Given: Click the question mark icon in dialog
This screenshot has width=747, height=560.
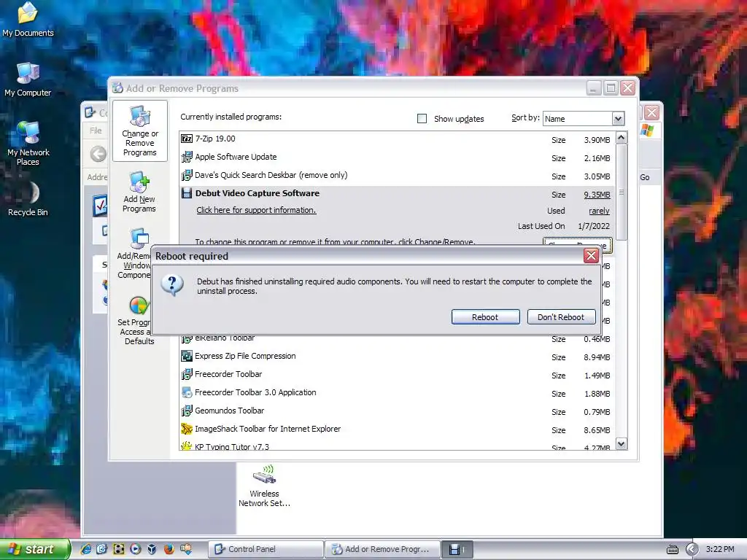Looking at the screenshot, I should point(172,286).
